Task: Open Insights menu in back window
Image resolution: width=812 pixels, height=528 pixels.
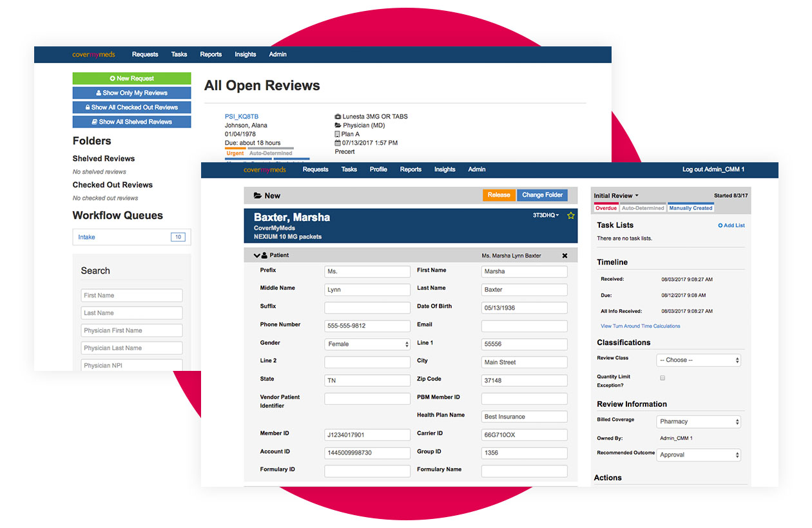Action: pyautogui.click(x=246, y=55)
